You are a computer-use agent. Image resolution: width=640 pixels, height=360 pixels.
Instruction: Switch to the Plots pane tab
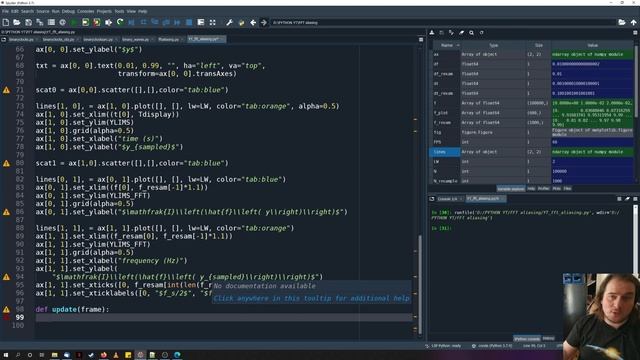pyautogui.click(x=556, y=189)
